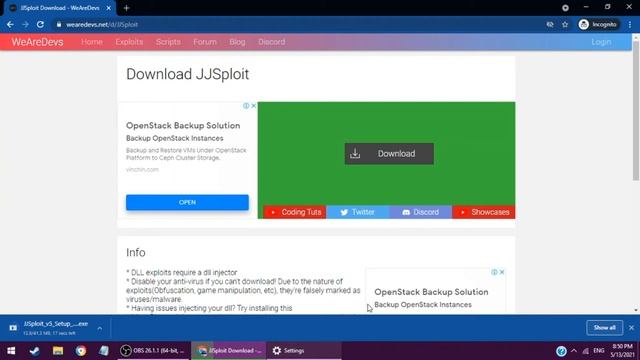640x360 pixels.
Task: Switch to OBS 26.1.1 window
Action: [153, 351]
